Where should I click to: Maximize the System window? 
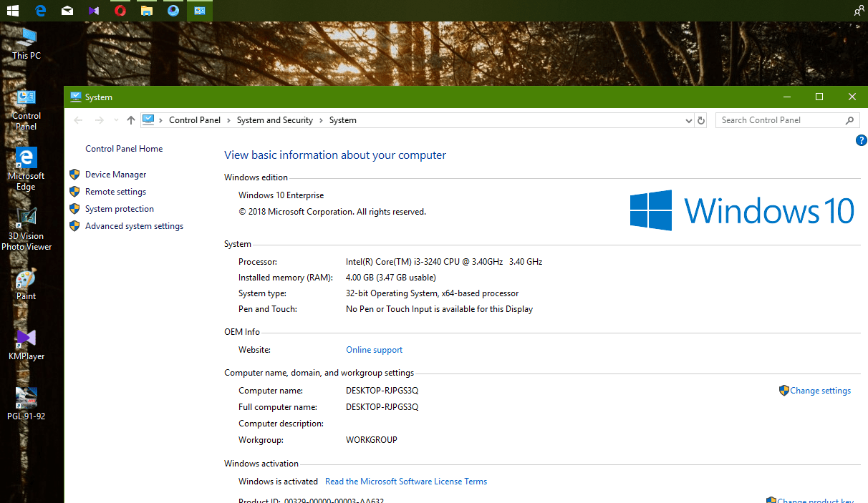pyautogui.click(x=819, y=97)
